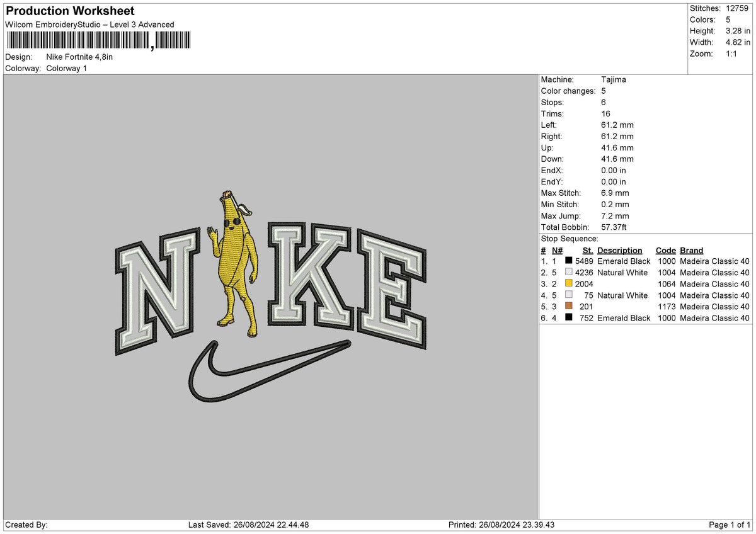
Task: Select the final Emerald Black chip in row 6
Action: tap(569, 318)
